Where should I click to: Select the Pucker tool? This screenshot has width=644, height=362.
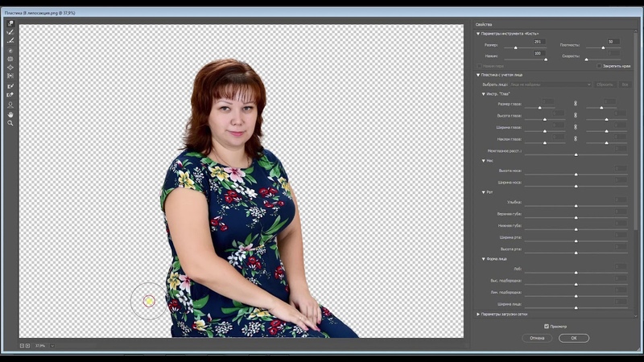(x=10, y=59)
